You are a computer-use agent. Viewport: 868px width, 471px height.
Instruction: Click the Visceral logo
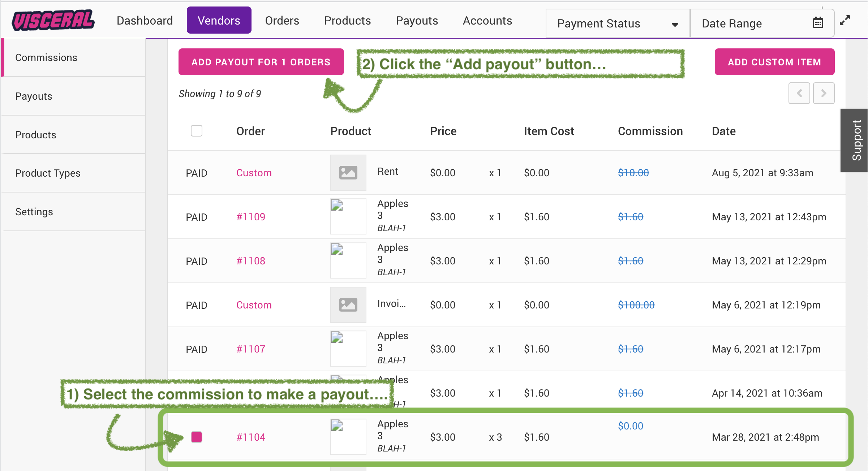click(x=53, y=20)
